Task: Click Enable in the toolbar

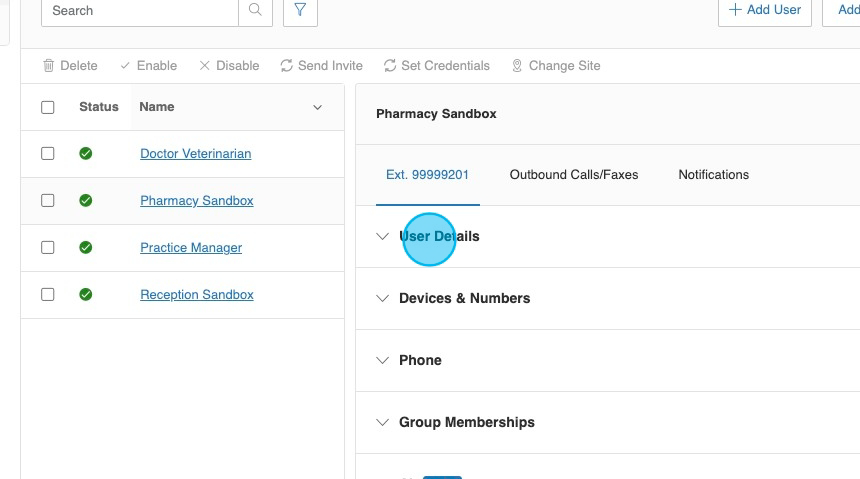Action: [148, 66]
